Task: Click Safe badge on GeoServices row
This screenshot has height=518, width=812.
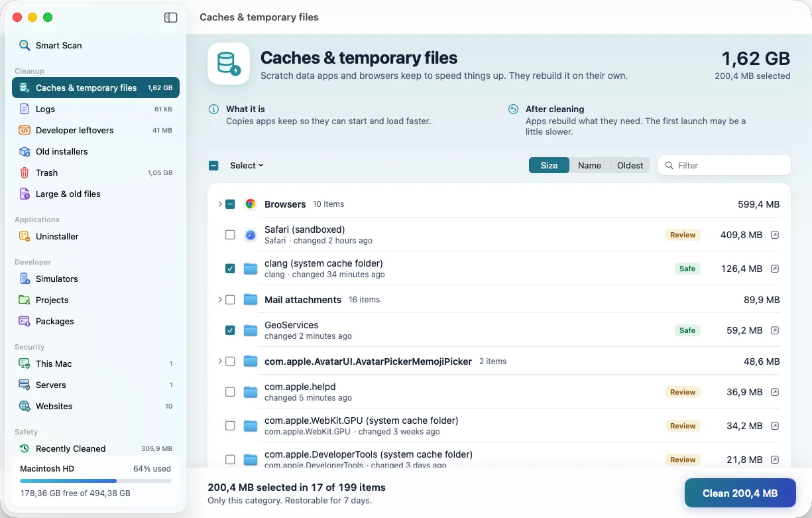Action: (x=687, y=330)
